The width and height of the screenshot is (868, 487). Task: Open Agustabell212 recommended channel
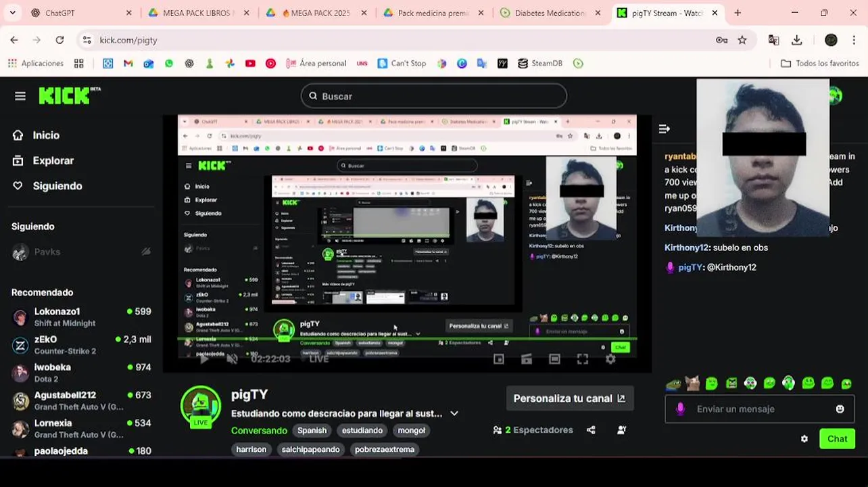pyautogui.click(x=81, y=400)
